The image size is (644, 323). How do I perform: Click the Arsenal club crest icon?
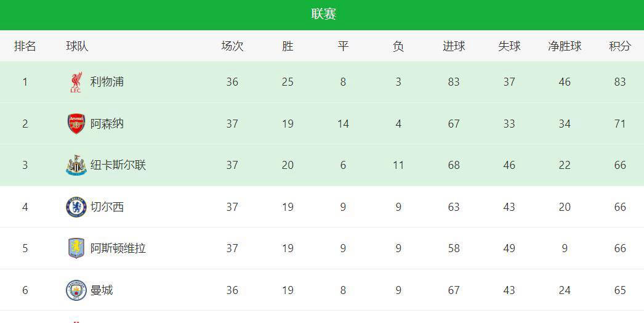click(x=76, y=124)
